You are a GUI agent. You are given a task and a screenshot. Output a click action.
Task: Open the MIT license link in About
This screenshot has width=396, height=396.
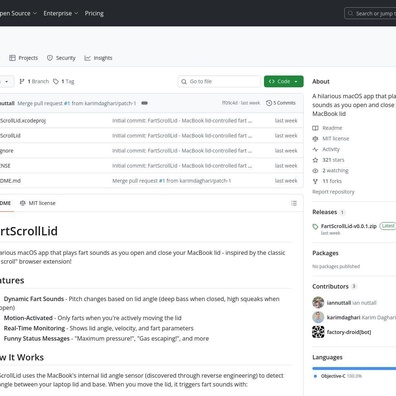[336, 139]
